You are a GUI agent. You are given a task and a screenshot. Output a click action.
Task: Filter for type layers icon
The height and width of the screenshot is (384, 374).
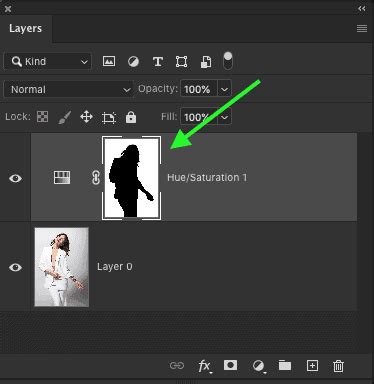158,62
